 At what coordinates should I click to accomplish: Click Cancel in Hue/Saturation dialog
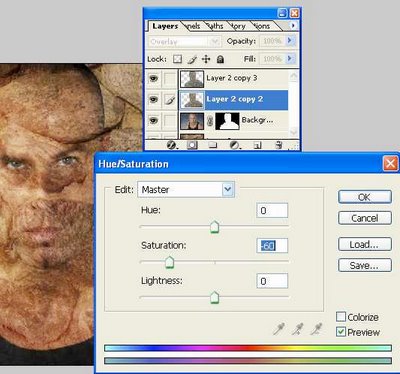click(x=365, y=218)
